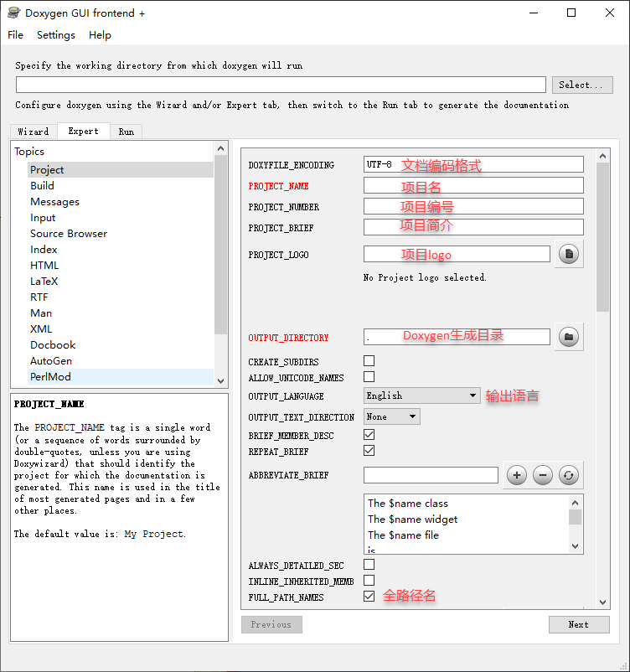630x672 pixels.
Task: Enable ALLOW_UNICODE_NAMES checkbox
Action: (369, 377)
